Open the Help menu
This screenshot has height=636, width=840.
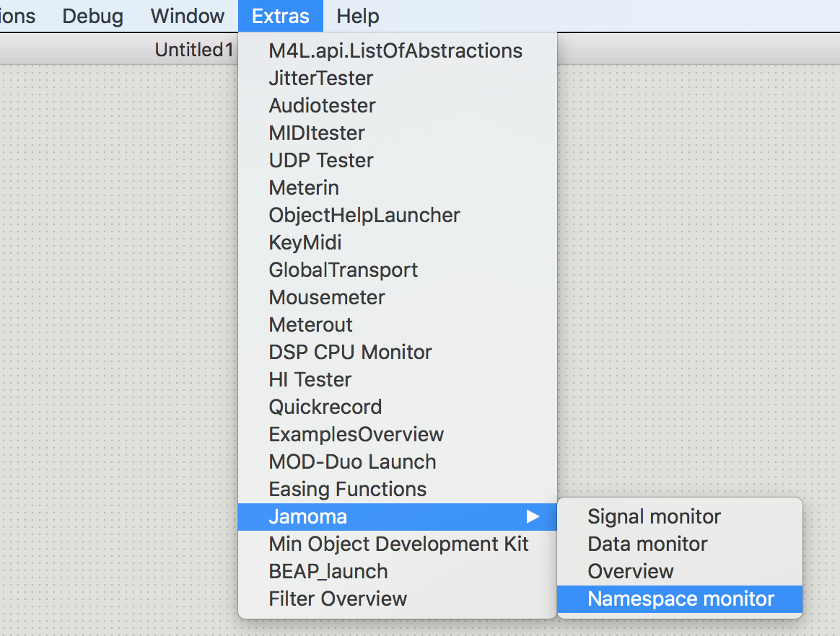[358, 16]
